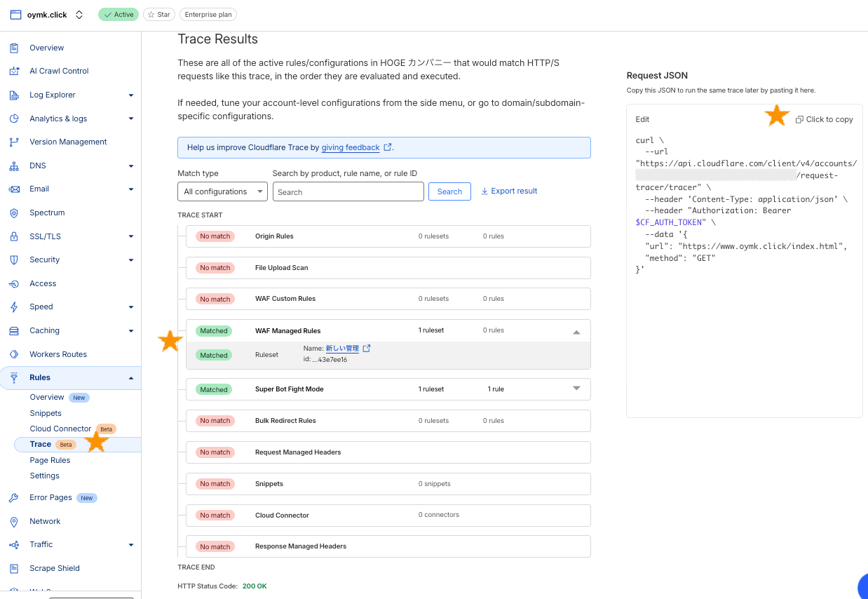Click the Workers Routes diamond icon
Image resolution: width=868 pixels, height=599 pixels.
coord(14,354)
